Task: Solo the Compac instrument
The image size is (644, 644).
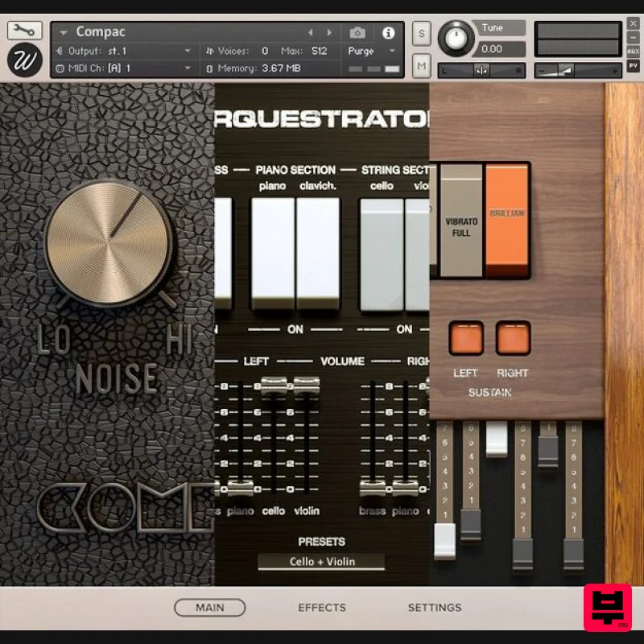Action: pyautogui.click(x=420, y=34)
